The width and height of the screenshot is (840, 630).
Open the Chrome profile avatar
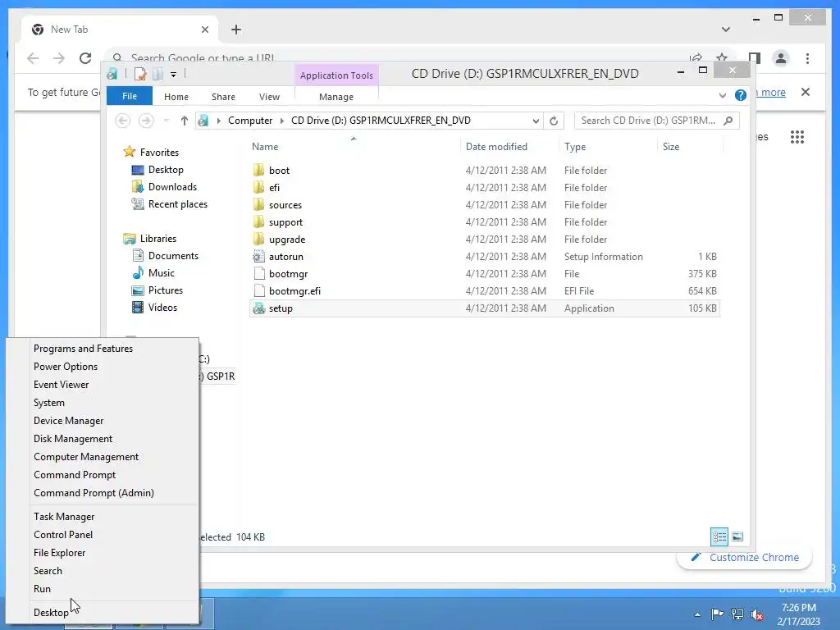(x=781, y=58)
